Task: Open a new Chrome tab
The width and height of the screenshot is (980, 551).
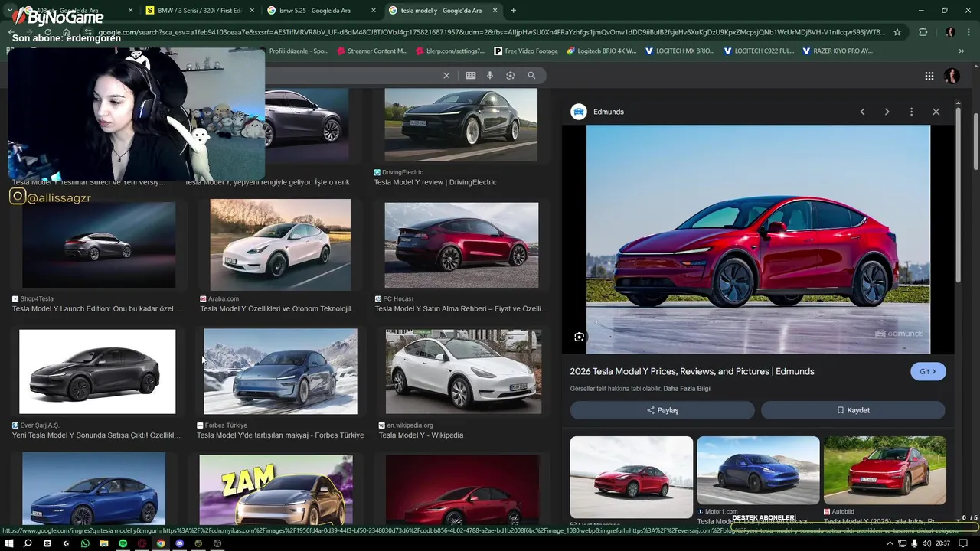Action: tap(513, 11)
